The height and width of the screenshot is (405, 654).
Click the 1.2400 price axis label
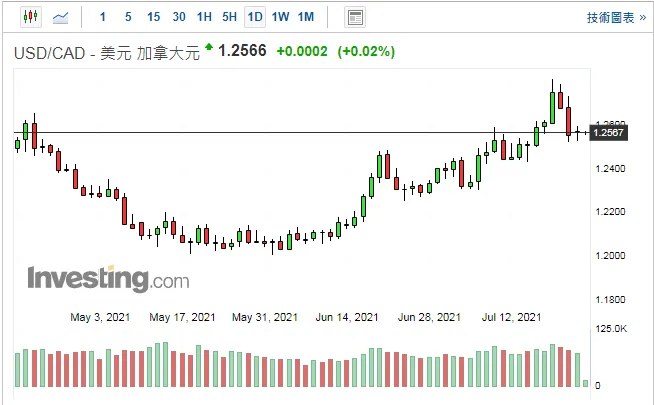coord(610,169)
